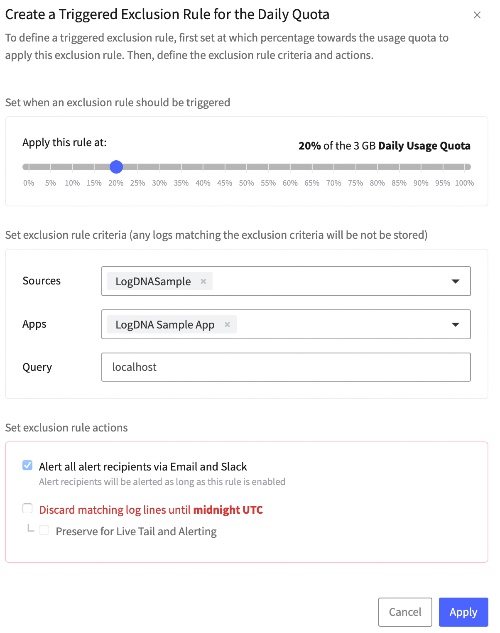This screenshot has width=500, height=633.
Task: Check Preserve for Live Tail and Alerting
Action: [44, 530]
